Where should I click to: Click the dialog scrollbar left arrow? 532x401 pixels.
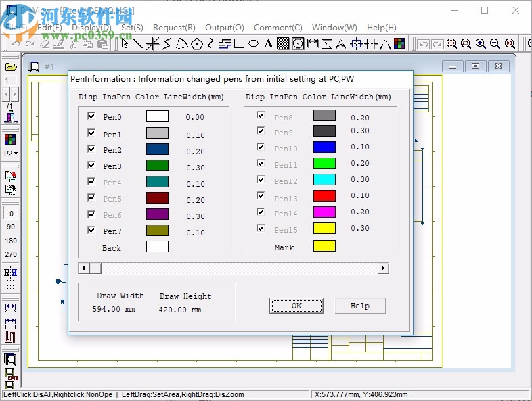[x=83, y=268]
